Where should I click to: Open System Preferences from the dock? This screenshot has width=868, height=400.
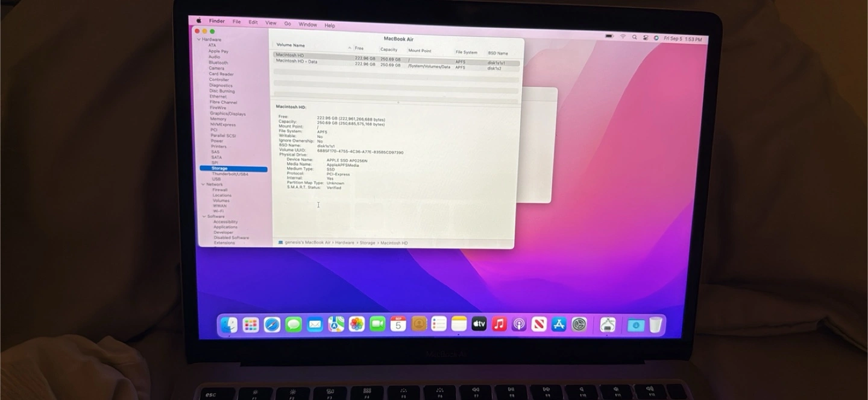[x=579, y=325]
